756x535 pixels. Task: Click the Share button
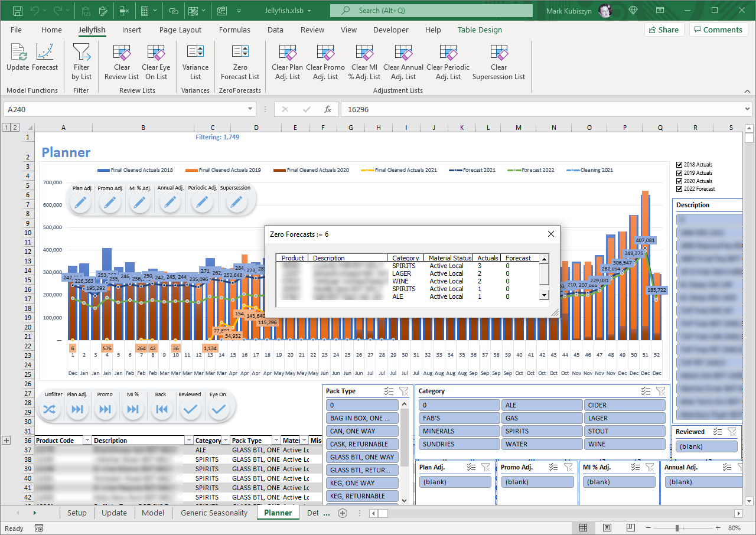[664, 30]
